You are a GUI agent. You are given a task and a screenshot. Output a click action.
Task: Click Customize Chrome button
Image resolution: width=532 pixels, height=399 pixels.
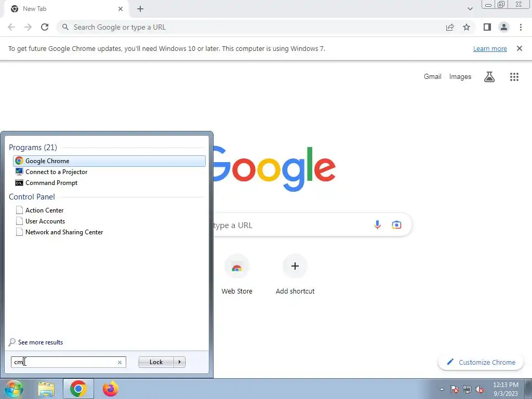pos(481,362)
